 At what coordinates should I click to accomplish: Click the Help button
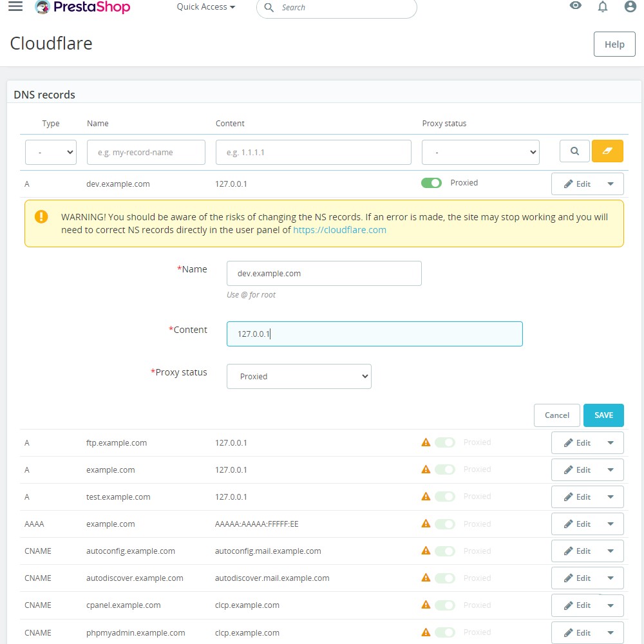point(614,44)
